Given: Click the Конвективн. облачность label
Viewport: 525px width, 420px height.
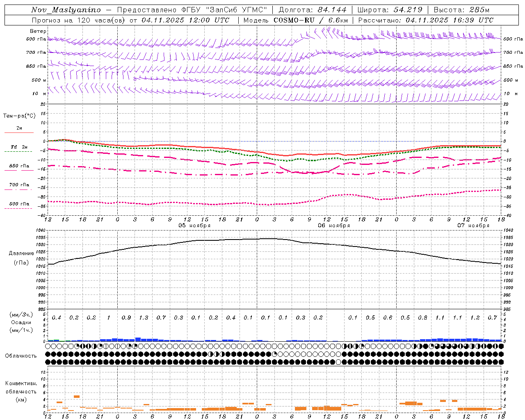Looking at the screenshot, I should [x=21, y=388].
